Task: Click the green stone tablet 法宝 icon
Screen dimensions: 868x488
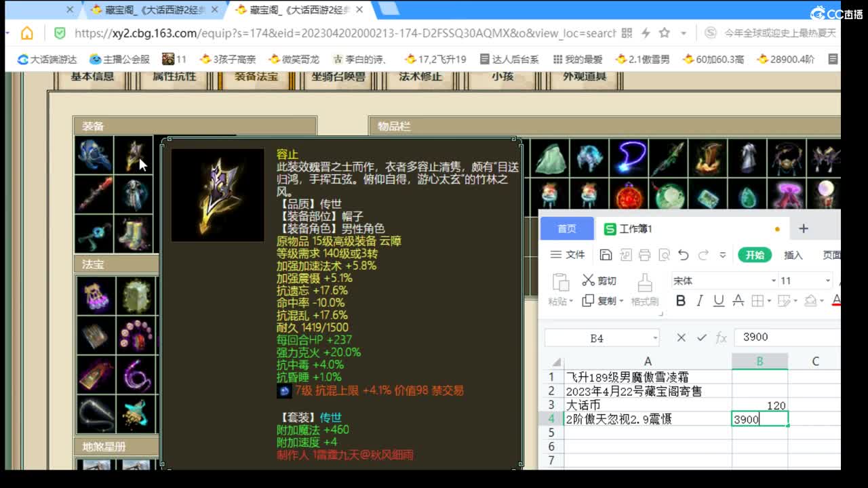Action: tap(135, 295)
